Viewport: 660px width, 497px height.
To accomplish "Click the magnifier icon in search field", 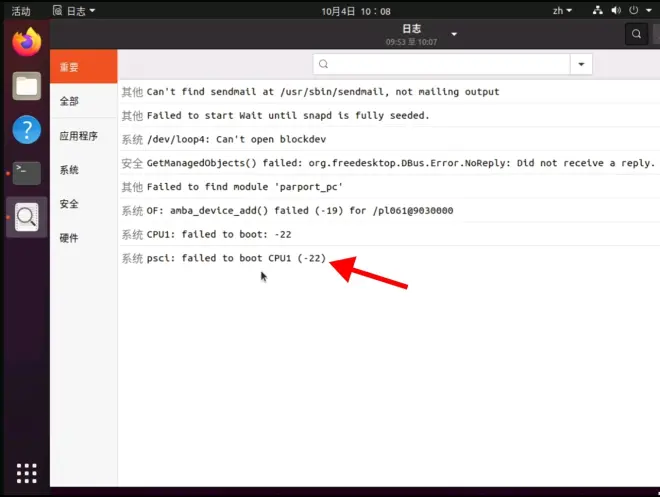I will [x=323, y=64].
